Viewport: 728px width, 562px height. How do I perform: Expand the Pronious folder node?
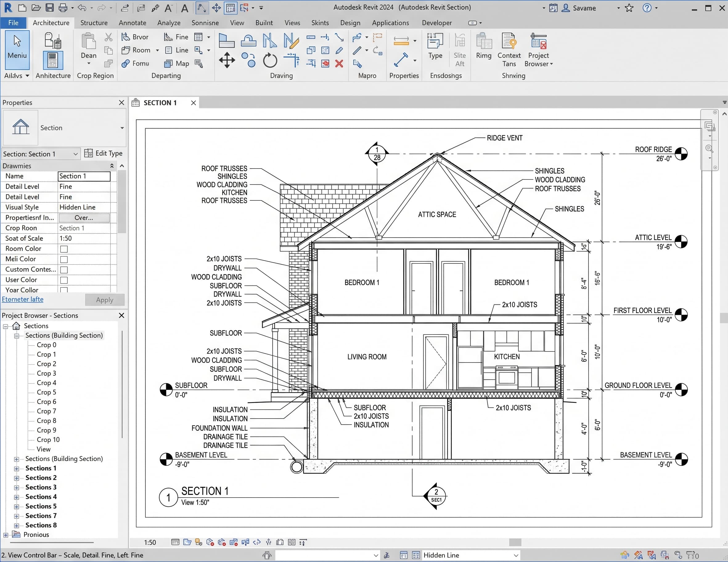[x=6, y=535]
